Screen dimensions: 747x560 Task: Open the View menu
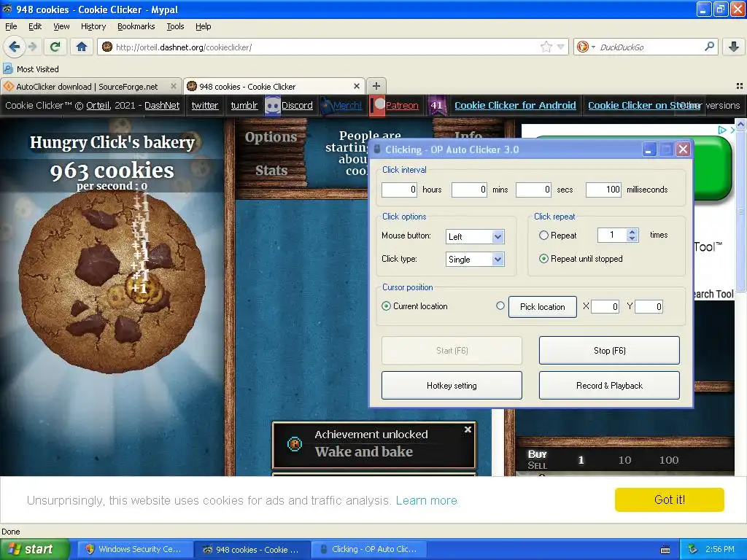(x=61, y=26)
